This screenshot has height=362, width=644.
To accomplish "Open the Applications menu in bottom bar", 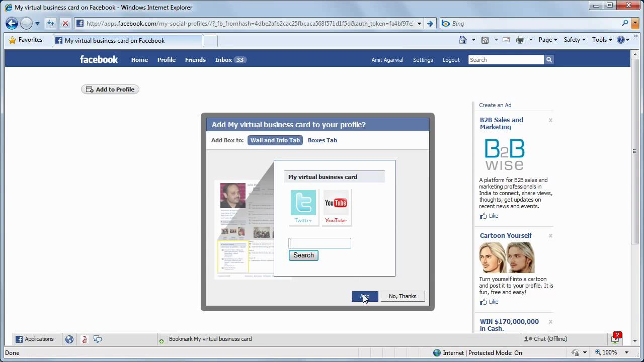I will tap(35, 339).
